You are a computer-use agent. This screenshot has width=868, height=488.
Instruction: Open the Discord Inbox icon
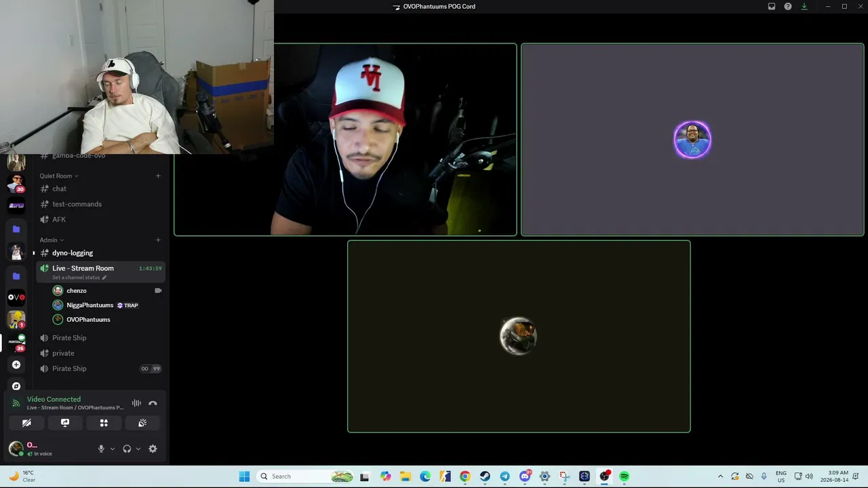pos(772,7)
